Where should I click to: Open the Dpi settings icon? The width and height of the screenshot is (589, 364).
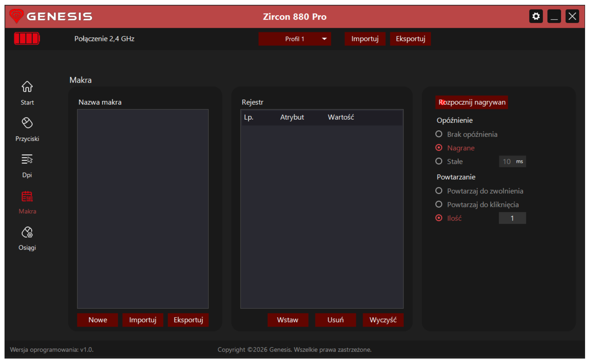point(27,159)
